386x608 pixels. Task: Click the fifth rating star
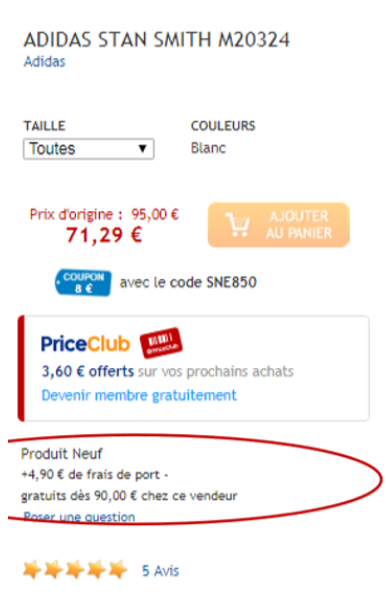pos(118,570)
